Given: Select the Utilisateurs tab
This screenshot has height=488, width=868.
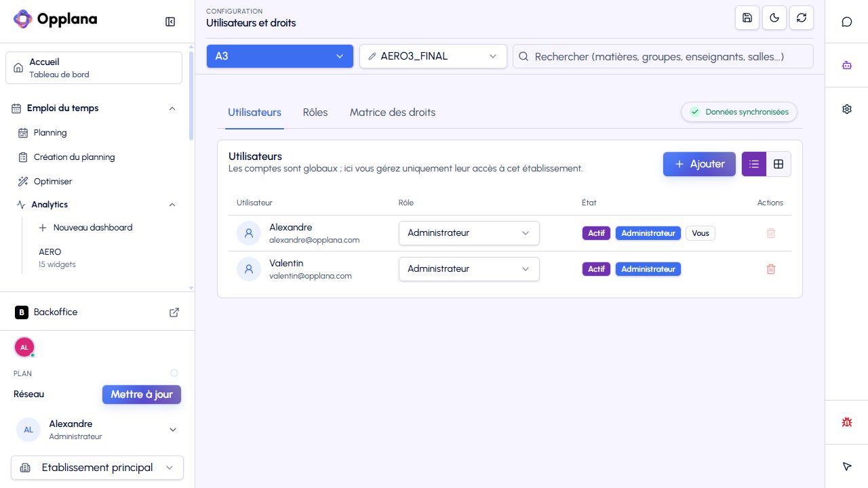Looking at the screenshot, I should click(254, 113).
